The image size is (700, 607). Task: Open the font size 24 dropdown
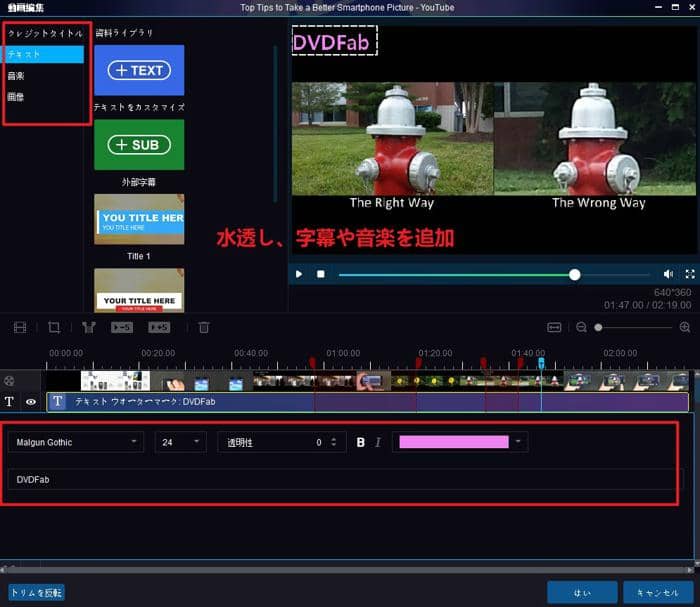[x=180, y=442]
